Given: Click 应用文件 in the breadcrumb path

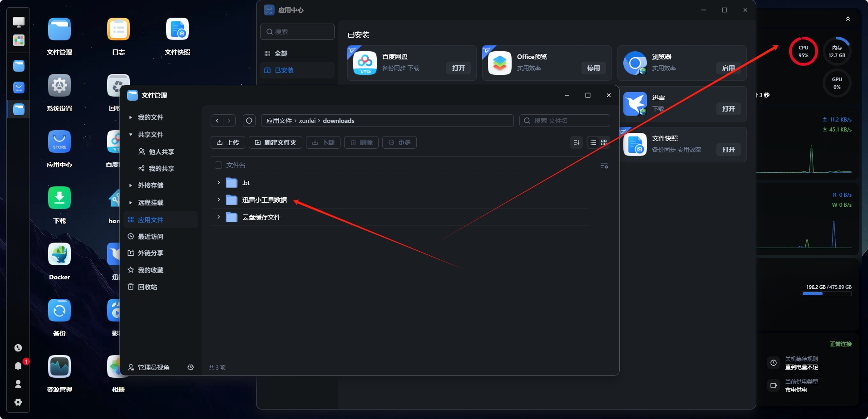Looking at the screenshot, I should (279, 121).
